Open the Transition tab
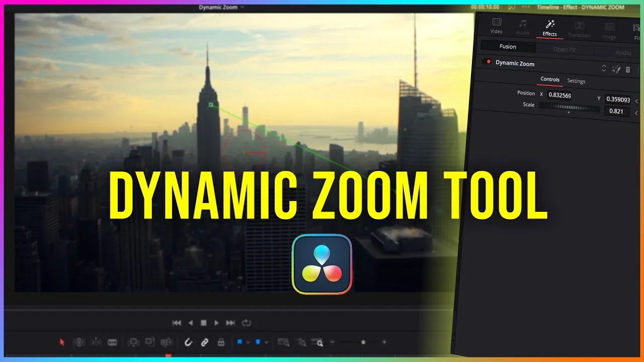 click(579, 28)
